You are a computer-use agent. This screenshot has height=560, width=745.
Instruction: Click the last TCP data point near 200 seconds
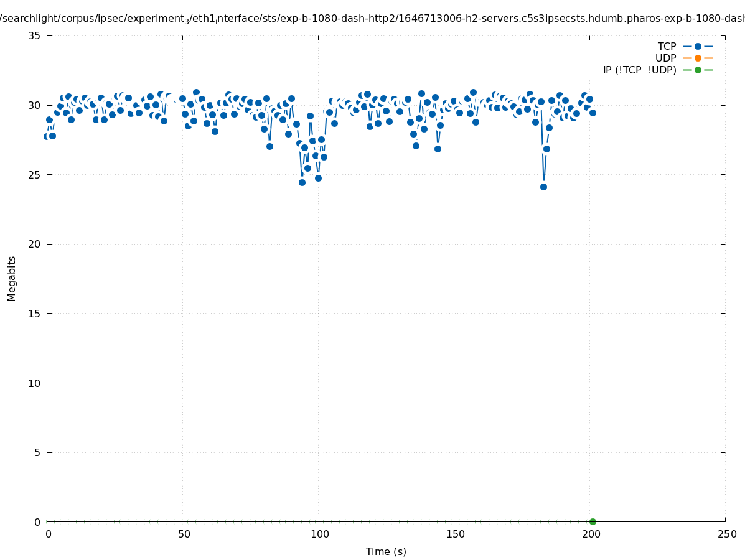click(593, 113)
